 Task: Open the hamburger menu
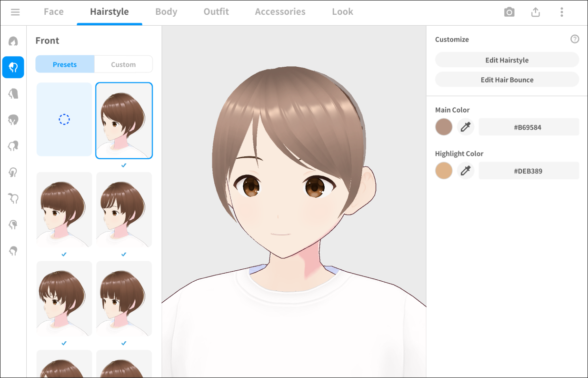click(x=15, y=12)
